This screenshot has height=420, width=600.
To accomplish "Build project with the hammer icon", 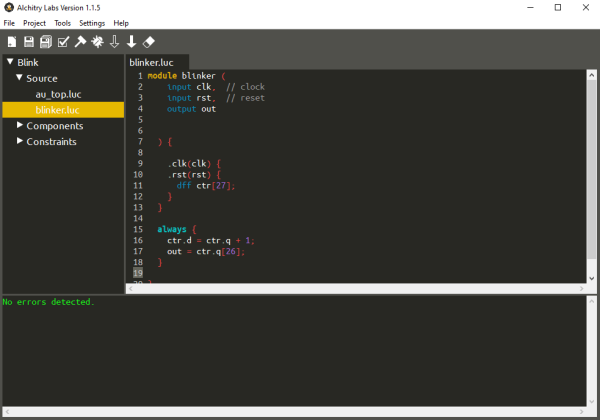I will pyautogui.click(x=80, y=42).
